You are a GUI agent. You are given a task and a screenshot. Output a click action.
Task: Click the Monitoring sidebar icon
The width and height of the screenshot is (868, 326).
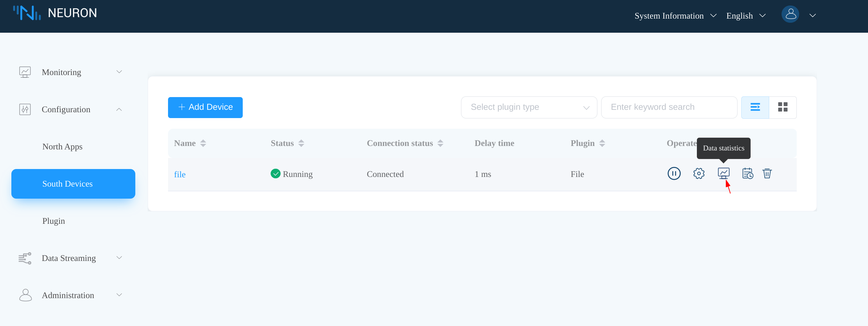[25, 72]
